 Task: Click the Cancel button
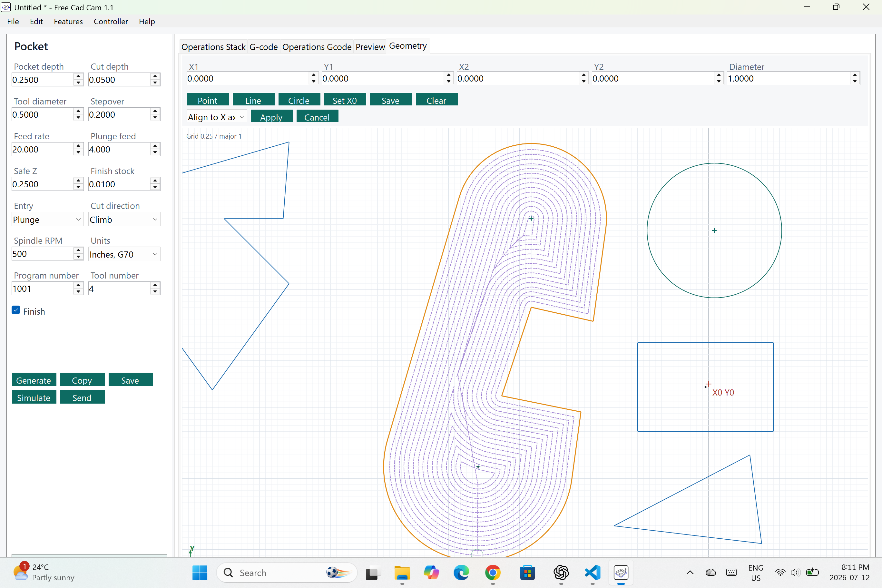tap(317, 117)
